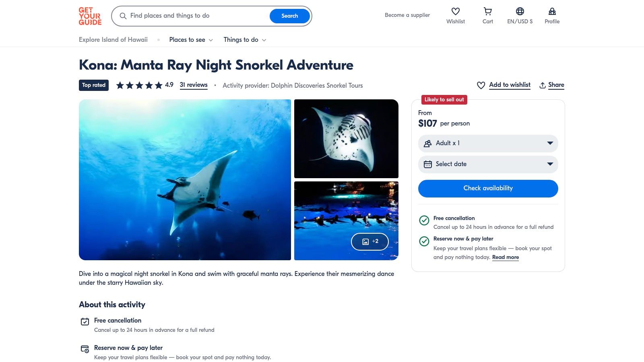Click the magnifying glass in the search bar

click(x=123, y=16)
